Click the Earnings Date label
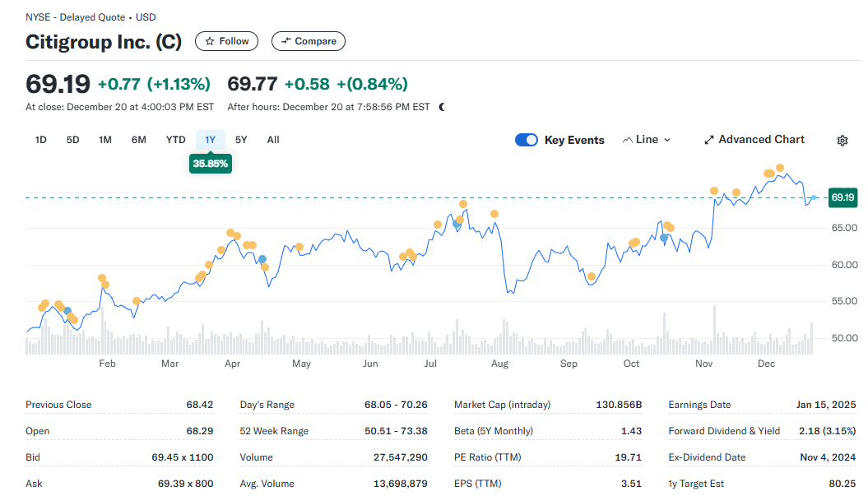 tap(699, 405)
